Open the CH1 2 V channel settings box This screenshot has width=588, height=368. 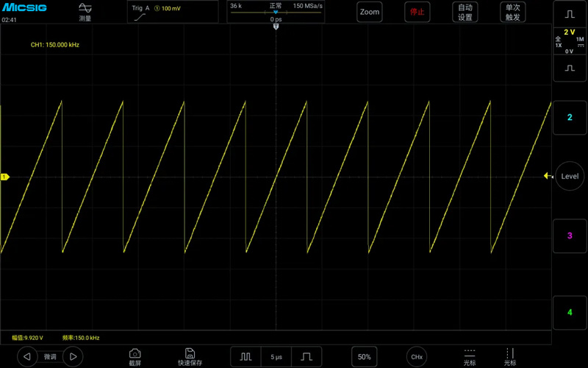570,41
